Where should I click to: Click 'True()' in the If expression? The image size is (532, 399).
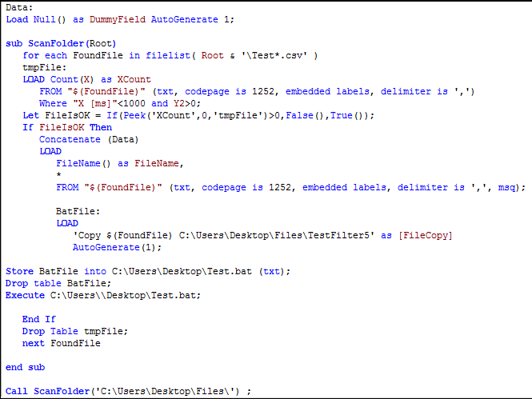point(347,116)
